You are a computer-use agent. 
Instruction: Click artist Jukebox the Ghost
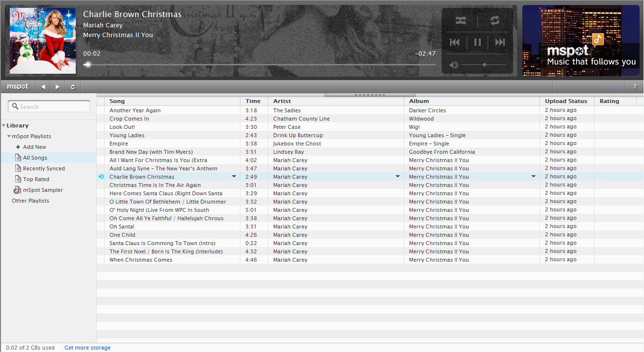(297, 144)
